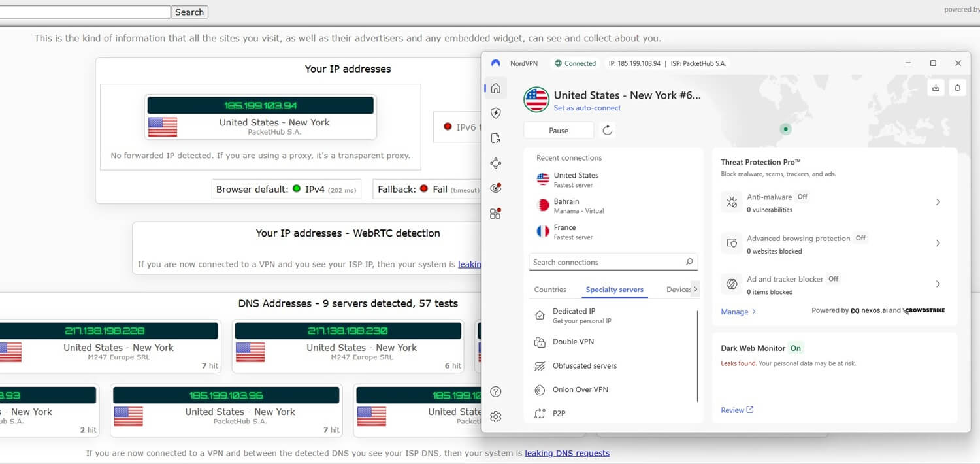Click inside the Search connections field

(606, 261)
